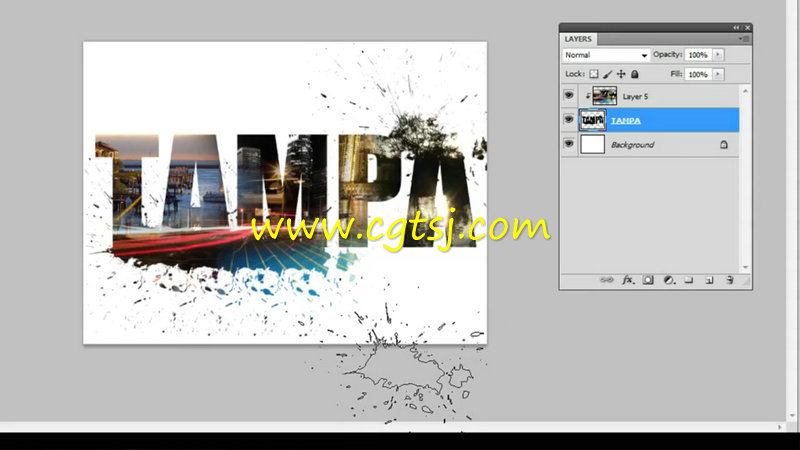800x450 pixels.
Task: Lock all layer attributes
Action: pyautogui.click(x=635, y=74)
